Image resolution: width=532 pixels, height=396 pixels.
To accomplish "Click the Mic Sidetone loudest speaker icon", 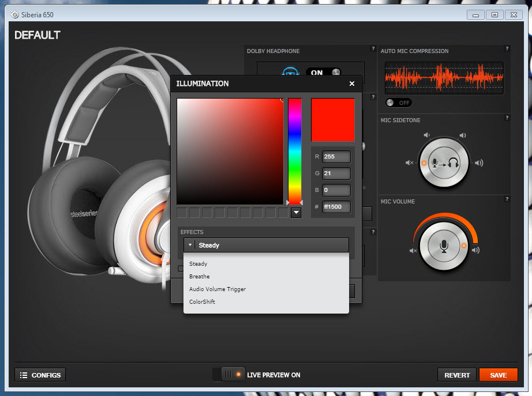I will click(x=479, y=163).
